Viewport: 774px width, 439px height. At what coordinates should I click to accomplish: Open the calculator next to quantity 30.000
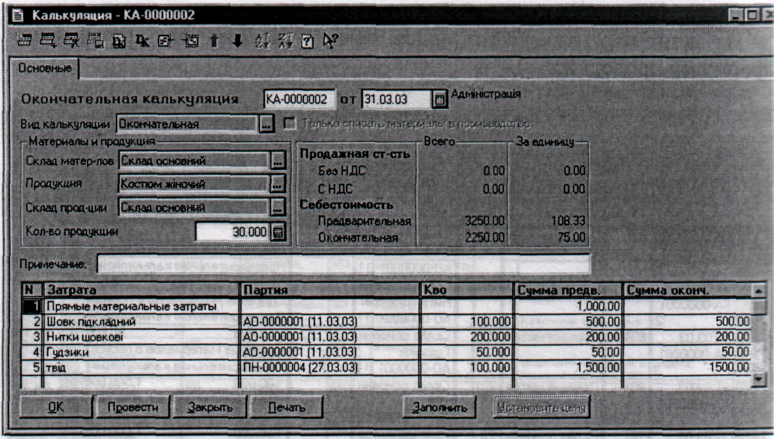pos(279,232)
